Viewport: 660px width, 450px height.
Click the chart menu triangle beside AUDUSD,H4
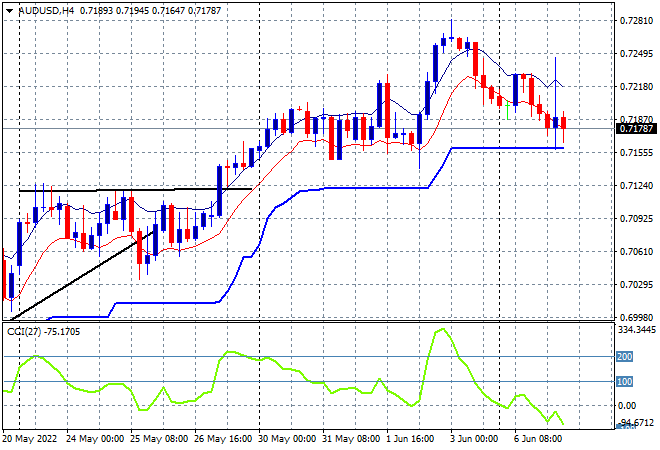[x=9, y=11]
